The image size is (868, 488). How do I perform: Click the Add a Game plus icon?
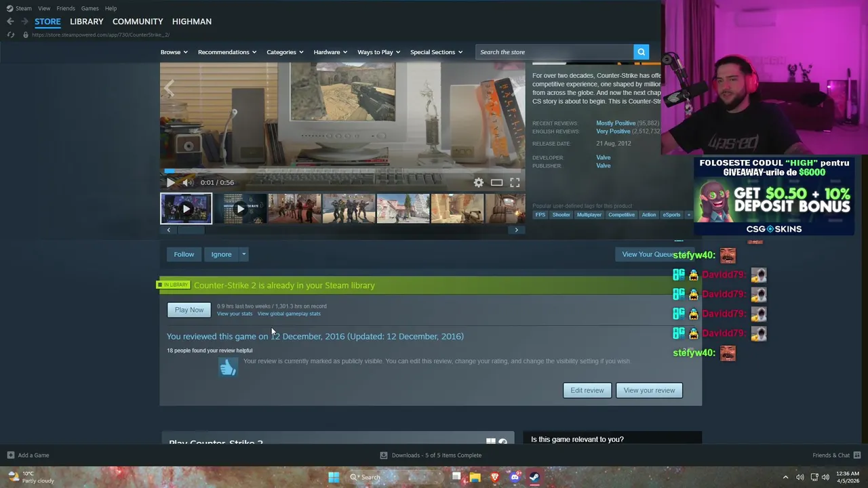coord(10,455)
